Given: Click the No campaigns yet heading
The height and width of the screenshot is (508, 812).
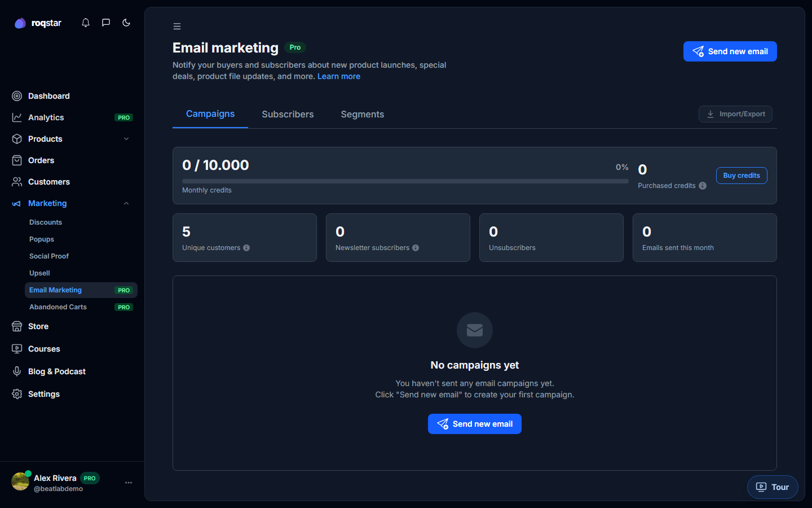Looking at the screenshot, I should [x=475, y=365].
